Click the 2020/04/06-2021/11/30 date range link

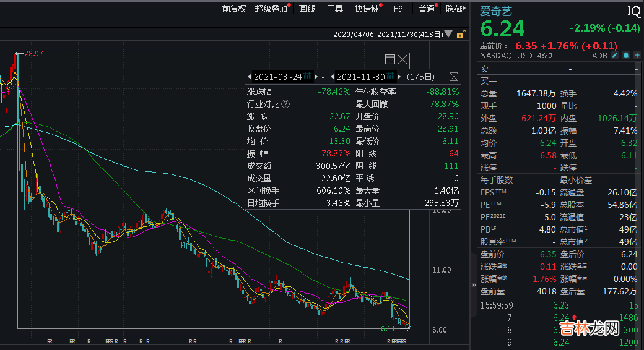[x=388, y=35]
